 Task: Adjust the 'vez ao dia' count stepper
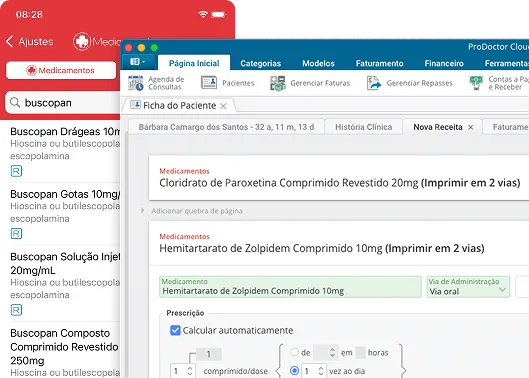point(321,371)
